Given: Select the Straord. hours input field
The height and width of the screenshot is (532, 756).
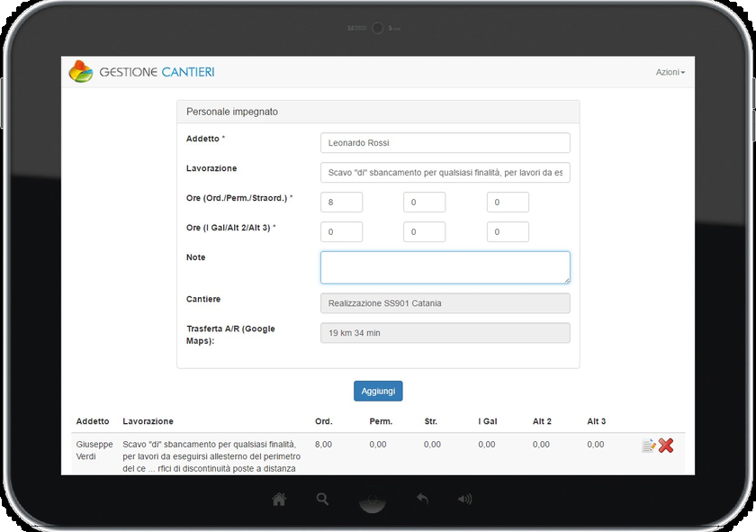Looking at the screenshot, I should [x=508, y=203].
